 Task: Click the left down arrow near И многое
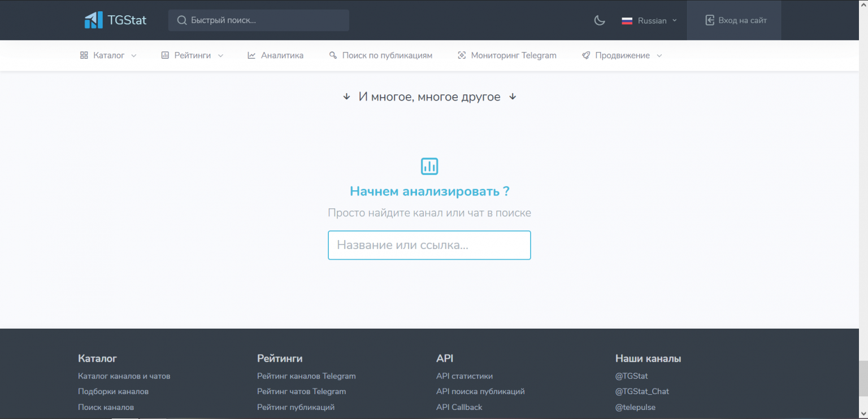[346, 97]
